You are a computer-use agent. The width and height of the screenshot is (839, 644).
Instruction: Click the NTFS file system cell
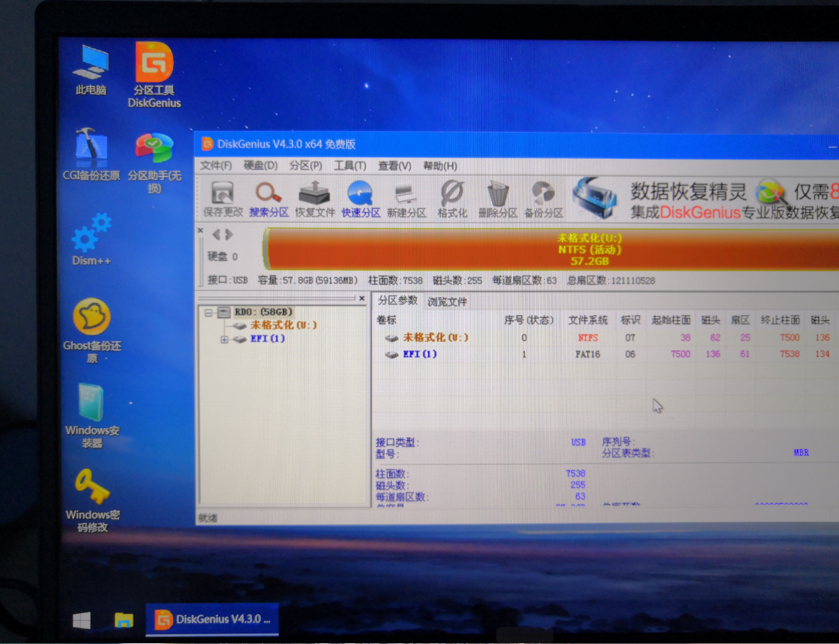(x=588, y=337)
